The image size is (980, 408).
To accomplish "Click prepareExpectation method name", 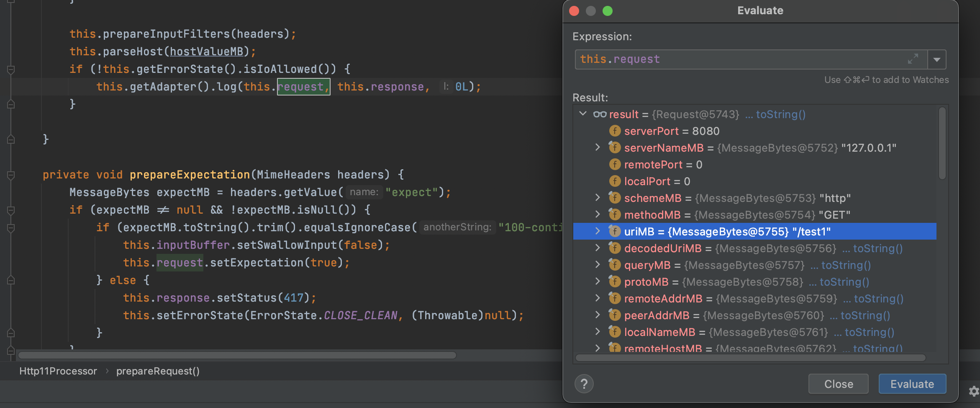I will pos(190,175).
